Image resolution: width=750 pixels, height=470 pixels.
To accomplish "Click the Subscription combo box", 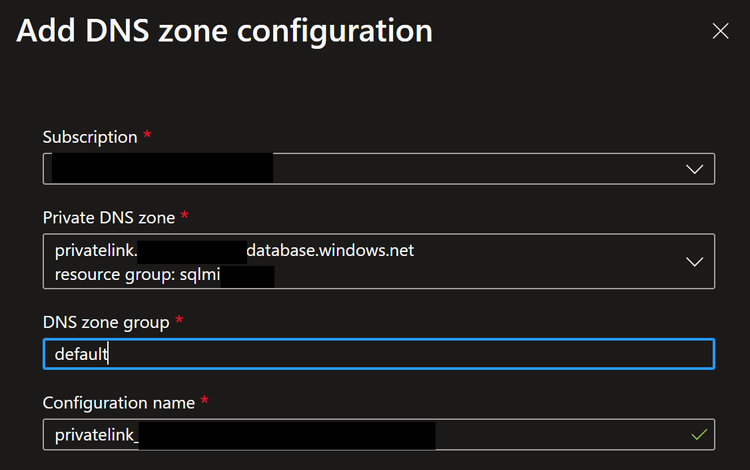I will (450, 169).
